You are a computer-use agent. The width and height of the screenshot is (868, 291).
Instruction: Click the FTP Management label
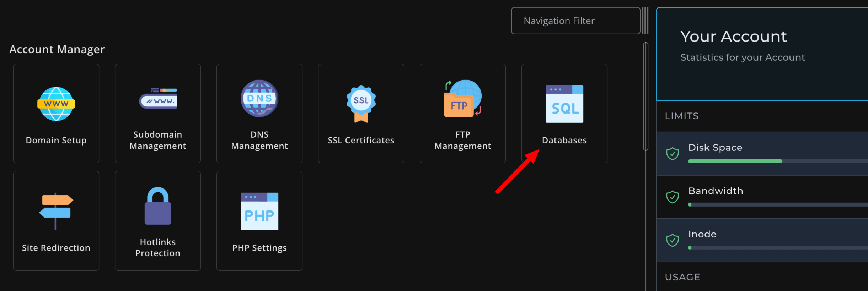(x=463, y=140)
